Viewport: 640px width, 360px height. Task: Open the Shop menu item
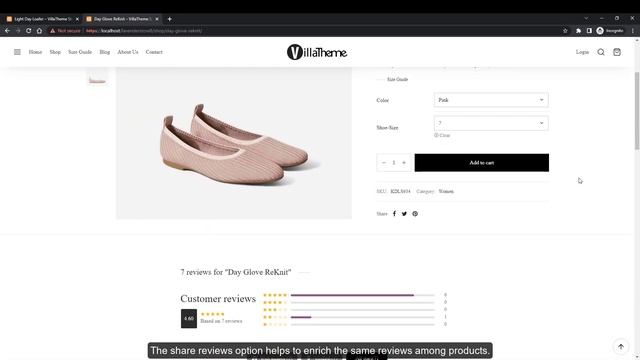tap(55, 52)
